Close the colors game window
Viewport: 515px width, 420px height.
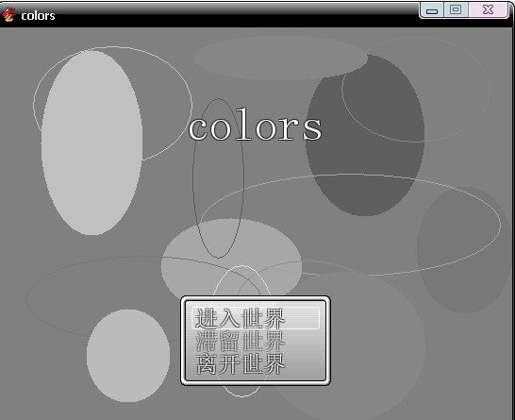[488, 9]
